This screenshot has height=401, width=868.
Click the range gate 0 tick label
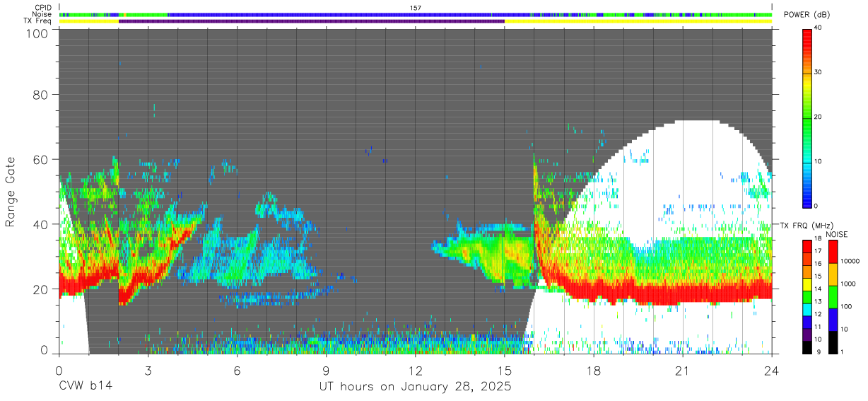click(43, 350)
